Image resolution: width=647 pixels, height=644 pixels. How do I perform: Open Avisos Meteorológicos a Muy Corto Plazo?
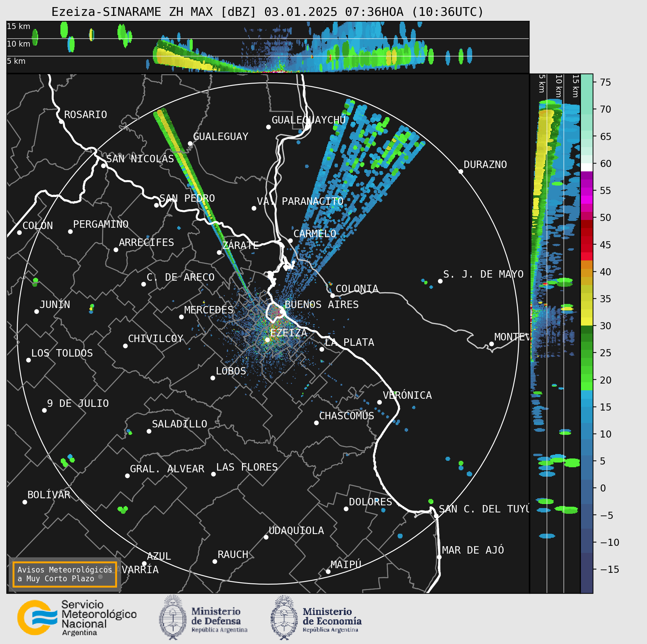[x=64, y=574]
